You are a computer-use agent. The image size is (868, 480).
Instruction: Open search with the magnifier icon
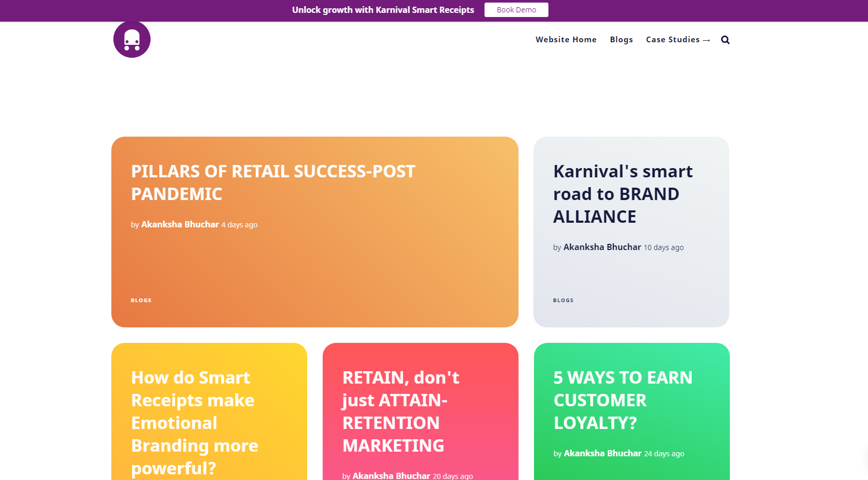(x=725, y=40)
